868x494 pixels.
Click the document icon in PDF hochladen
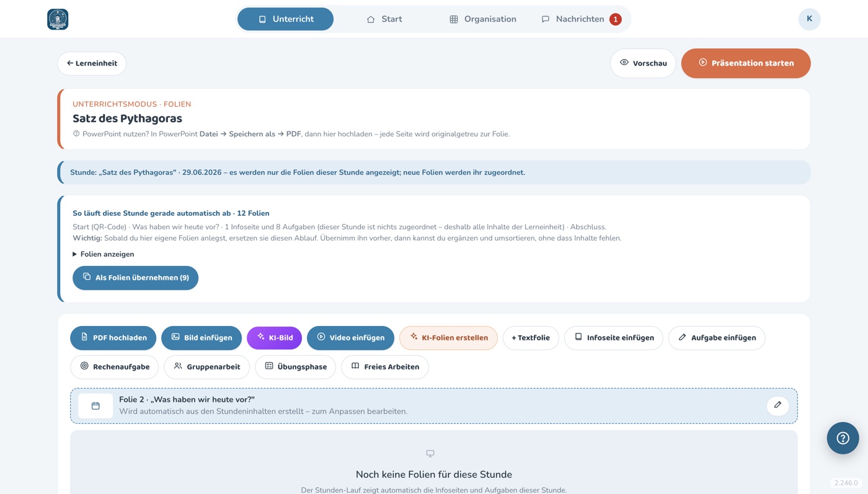tap(84, 337)
